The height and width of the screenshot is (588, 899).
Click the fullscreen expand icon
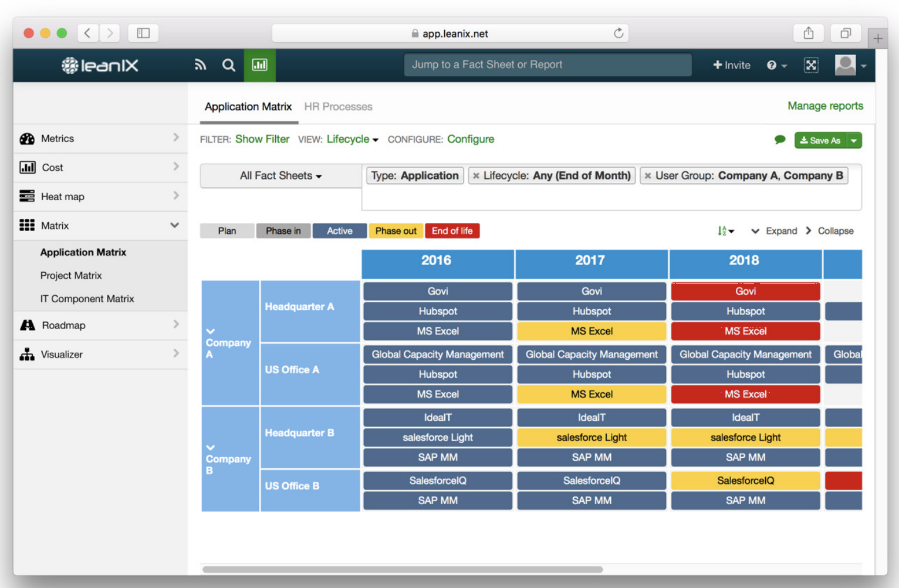(811, 65)
